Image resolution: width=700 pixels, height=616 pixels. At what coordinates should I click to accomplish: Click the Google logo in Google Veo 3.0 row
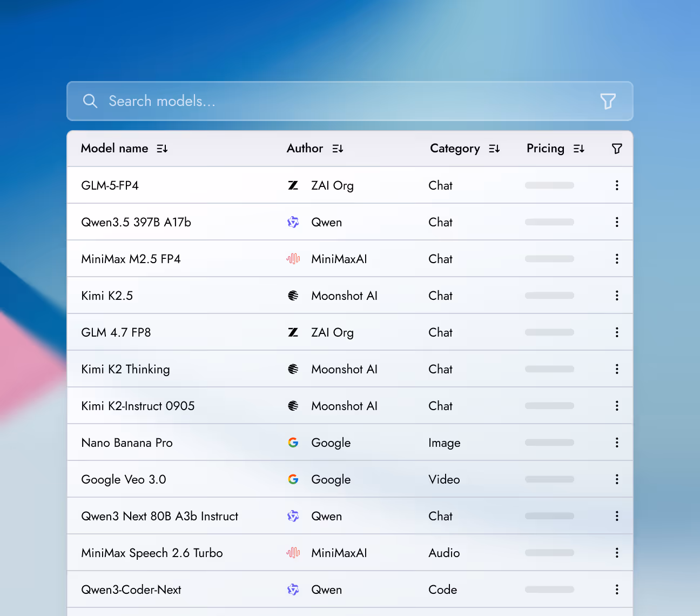coord(293,479)
